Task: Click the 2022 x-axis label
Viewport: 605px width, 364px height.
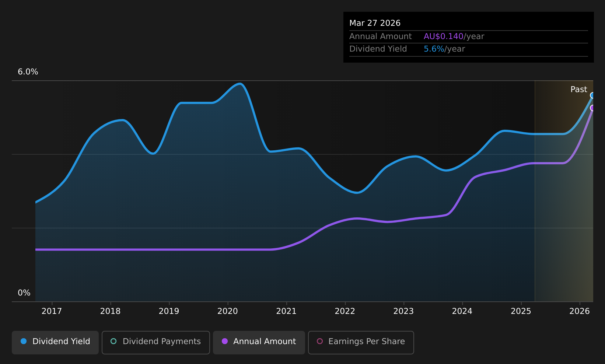Action: (345, 311)
